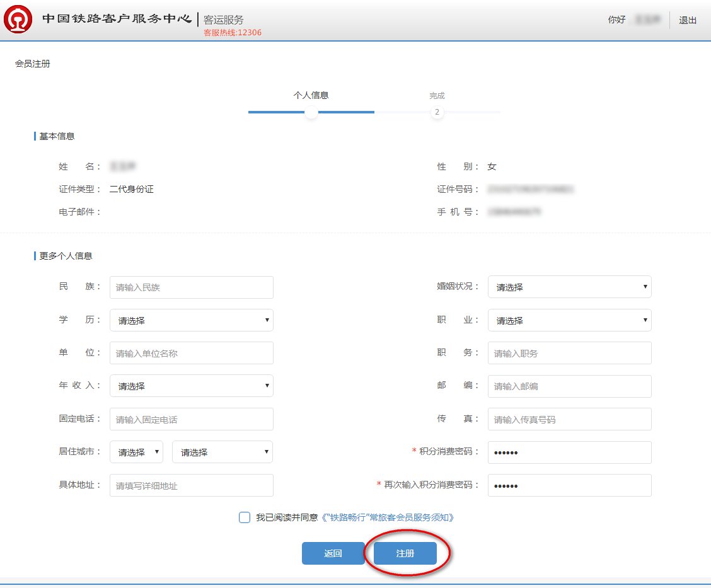
Task: Click the job position input field
Action: click(569, 353)
